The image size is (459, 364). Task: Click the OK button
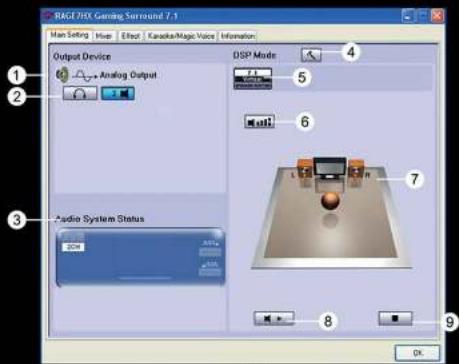coord(417,352)
